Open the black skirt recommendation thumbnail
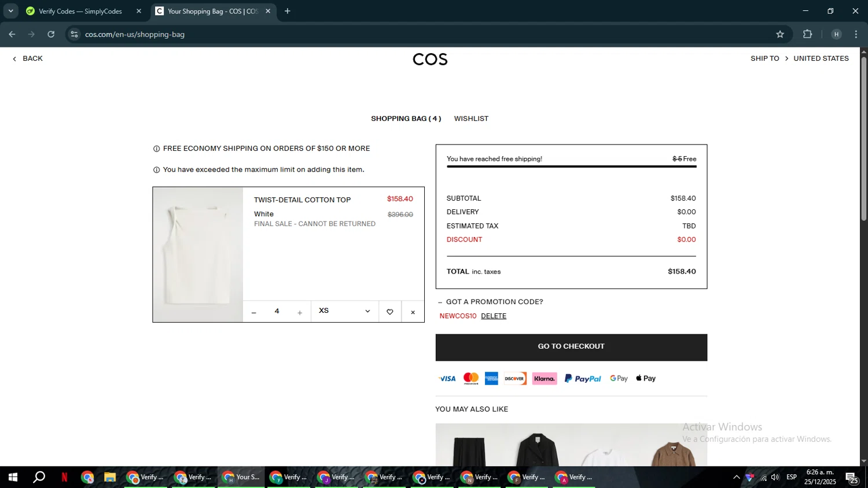868x488 pixels. coord(469,445)
